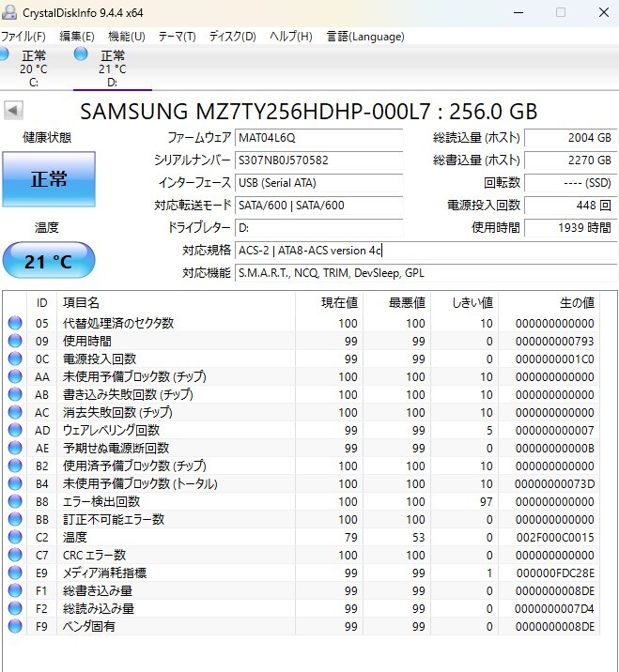Click the drive letter field D:
Viewport: 619px width, 672px height.
click(x=318, y=228)
